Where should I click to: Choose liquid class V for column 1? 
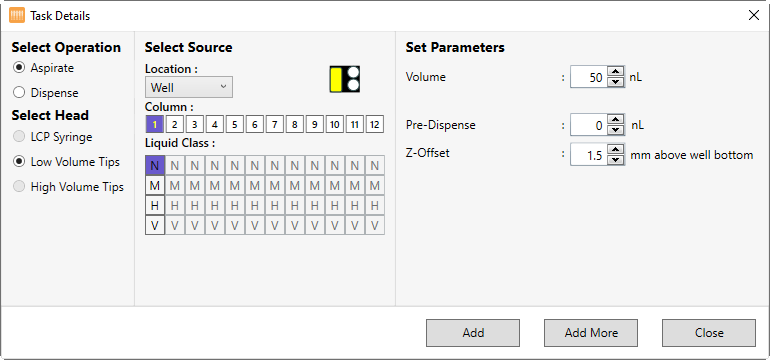click(x=155, y=226)
